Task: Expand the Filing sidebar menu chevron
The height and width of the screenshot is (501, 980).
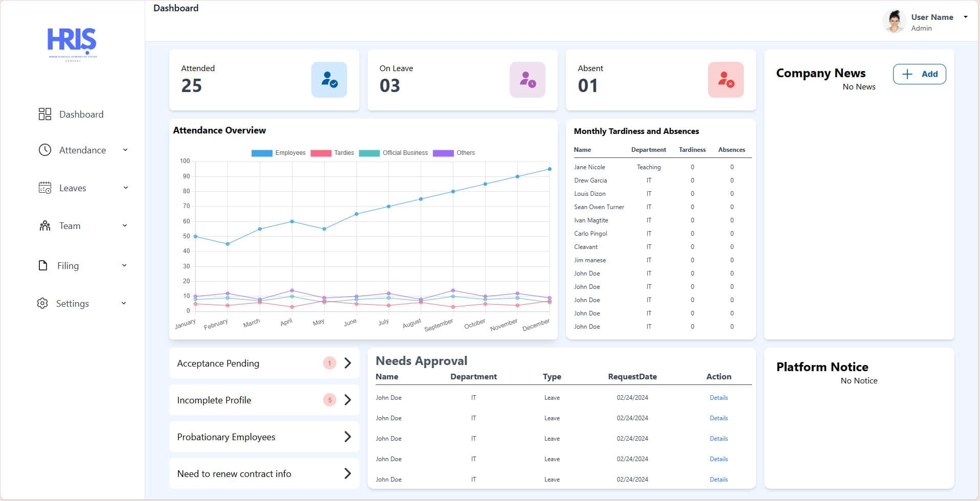Action: pyautogui.click(x=124, y=265)
